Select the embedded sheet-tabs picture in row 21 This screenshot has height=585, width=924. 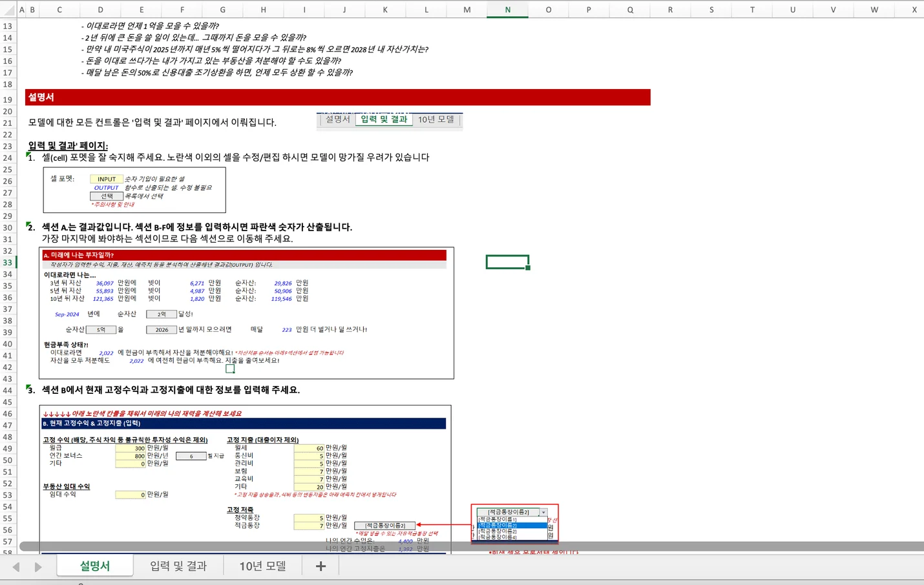390,121
